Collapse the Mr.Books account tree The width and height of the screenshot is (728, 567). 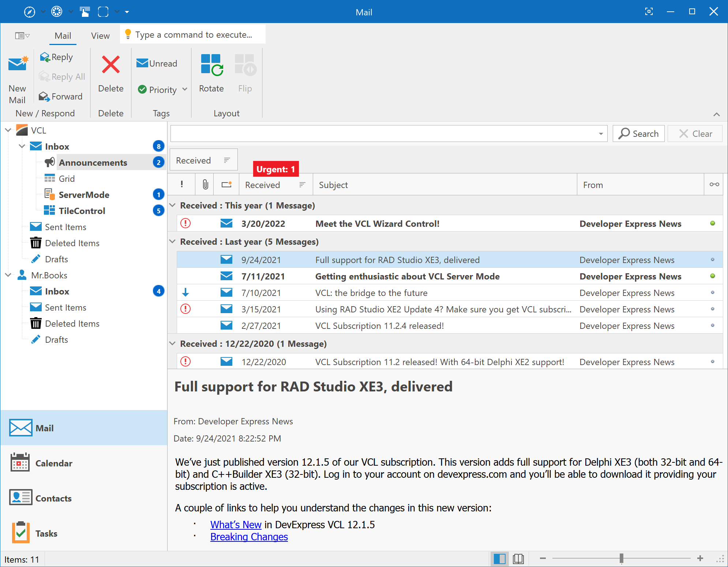tap(8, 275)
